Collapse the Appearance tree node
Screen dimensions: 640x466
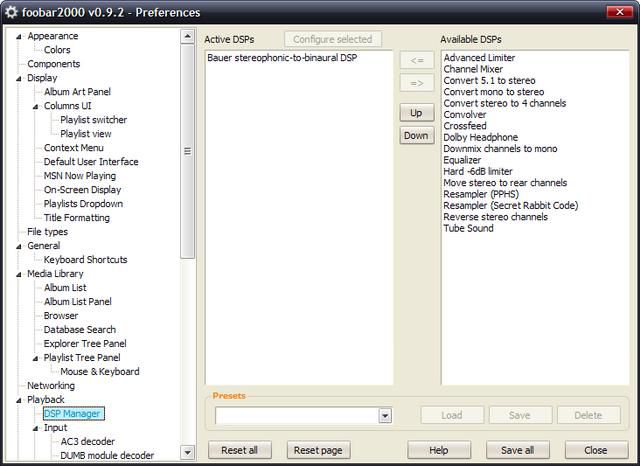pyautogui.click(x=19, y=37)
